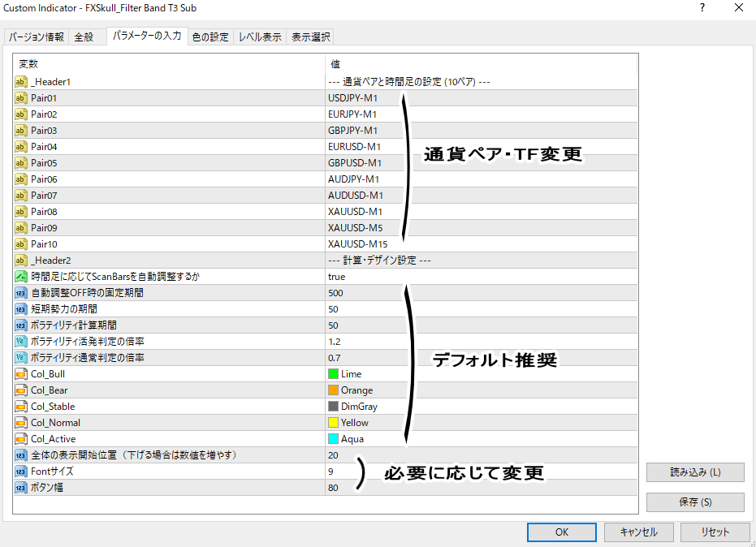Open the Col_Bear Orange color dropdown
The width and height of the screenshot is (756, 547).
tap(356, 390)
